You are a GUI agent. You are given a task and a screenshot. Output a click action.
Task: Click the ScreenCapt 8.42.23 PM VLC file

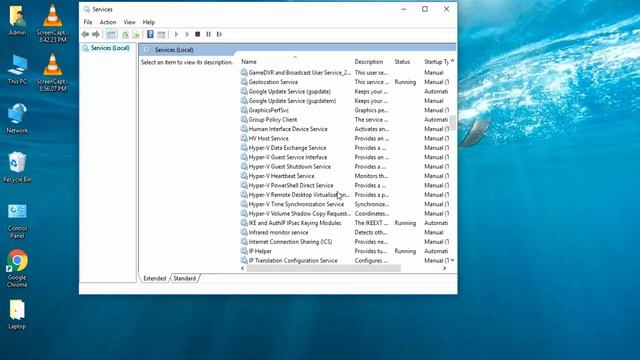52,24
